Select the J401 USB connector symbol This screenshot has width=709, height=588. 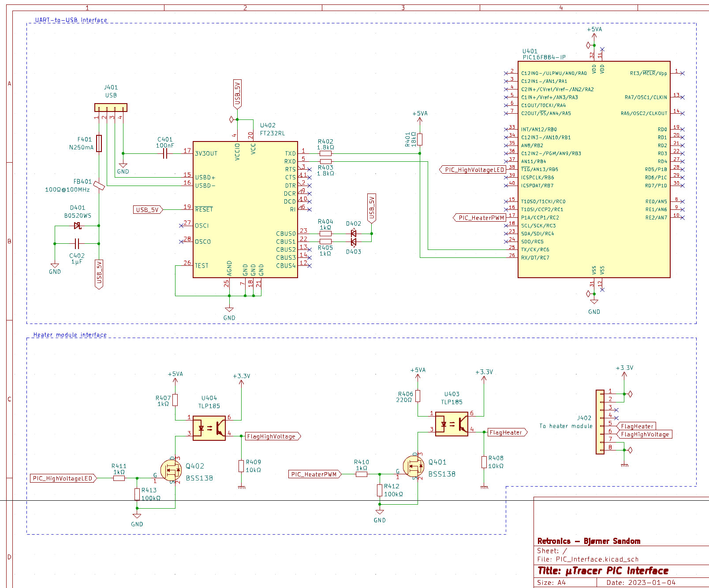111,108
